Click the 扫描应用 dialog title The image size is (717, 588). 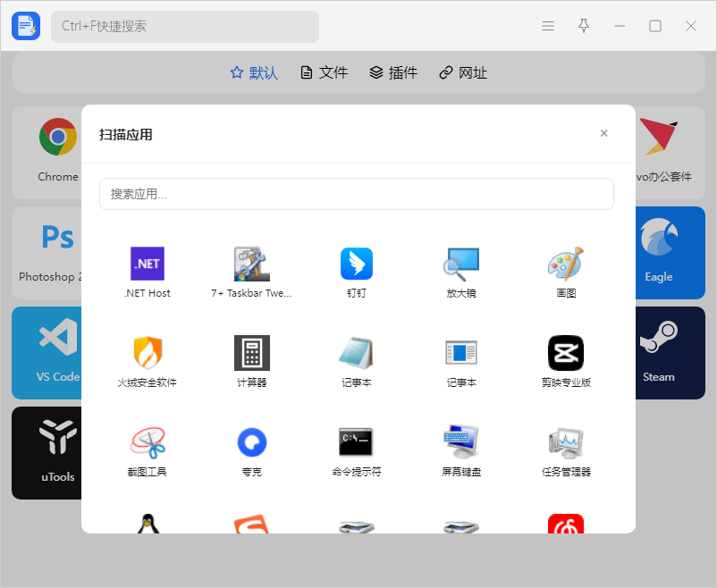[126, 135]
